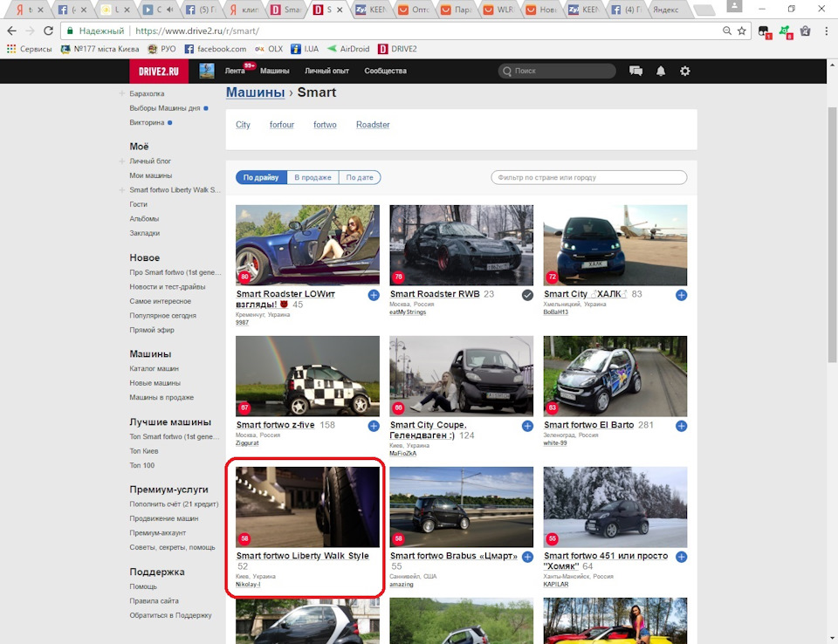Screen dimensions: 838x644
Task: Click Машины breadcrumb link
Action: [x=256, y=92]
